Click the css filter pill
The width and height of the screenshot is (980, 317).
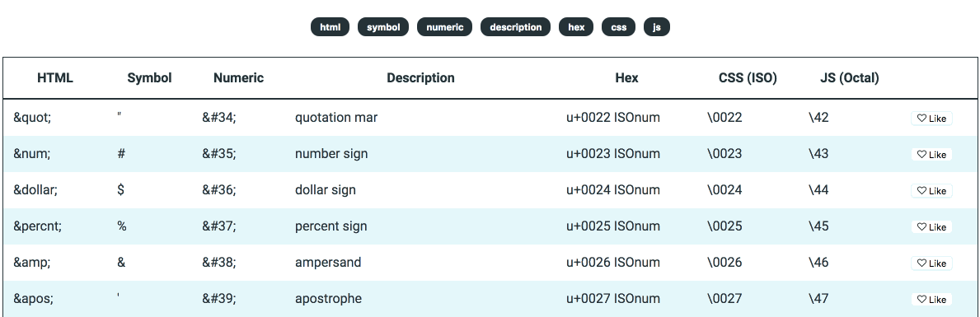pos(619,27)
